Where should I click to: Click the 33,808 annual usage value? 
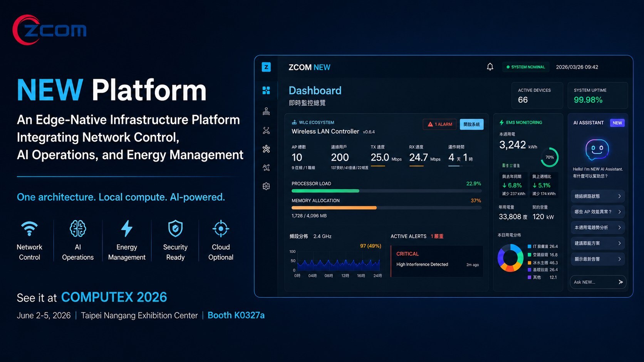coord(510,217)
